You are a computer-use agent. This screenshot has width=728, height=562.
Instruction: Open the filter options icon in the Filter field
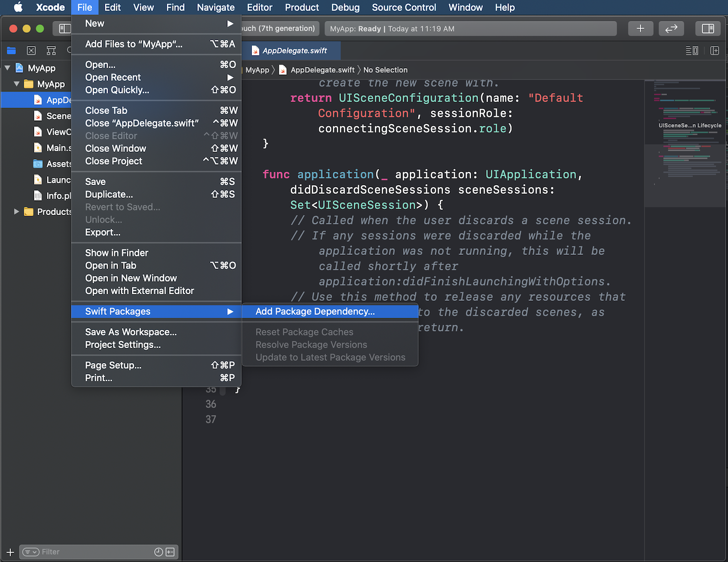click(31, 552)
